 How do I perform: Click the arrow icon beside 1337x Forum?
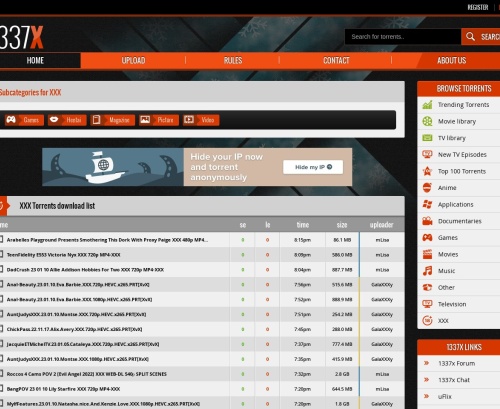click(426, 363)
